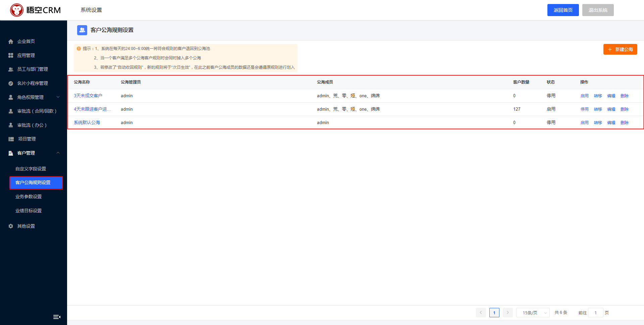Viewport: 644px width, 325px height.
Task: Click the 企业首页 home icon
Action: point(11,42)
